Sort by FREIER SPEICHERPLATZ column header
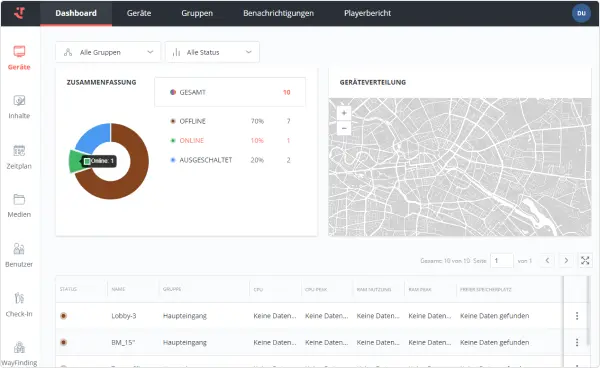Image resolution: width=600 pixels, height=368 pixels. coord(486,289)
